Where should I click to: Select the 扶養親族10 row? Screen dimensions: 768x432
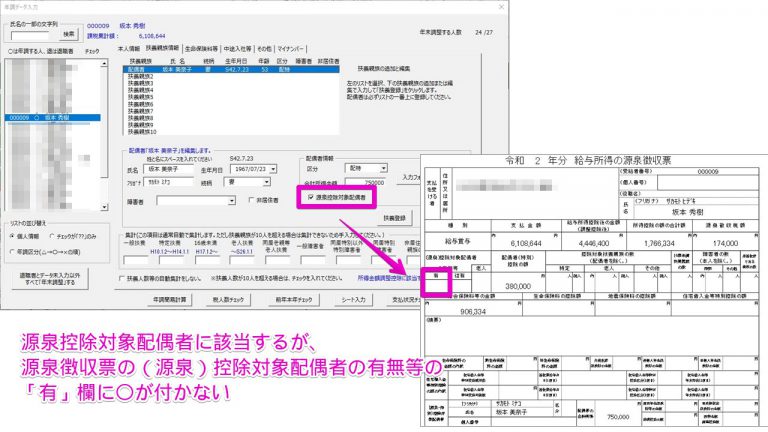(231, 132)
